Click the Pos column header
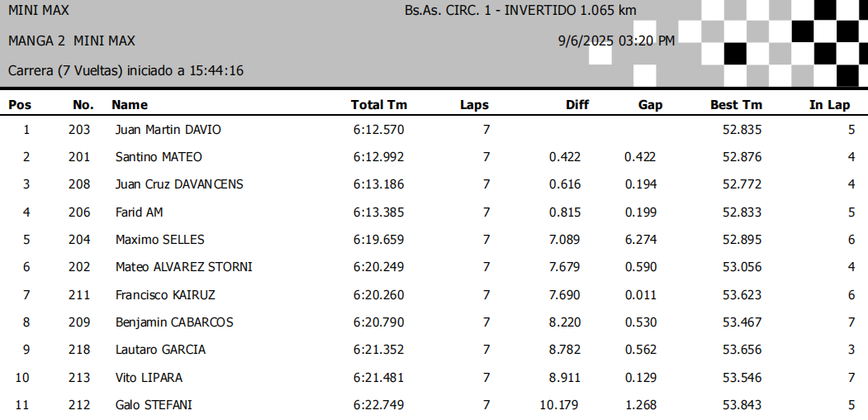868x420 pixels. click(20, 105)
